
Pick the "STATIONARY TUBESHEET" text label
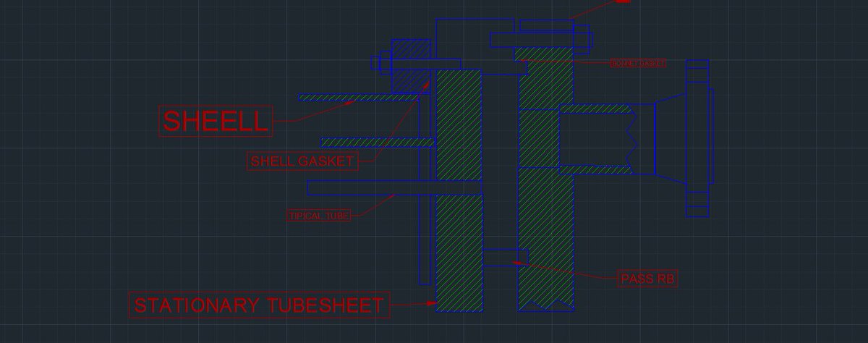point(259,305)
